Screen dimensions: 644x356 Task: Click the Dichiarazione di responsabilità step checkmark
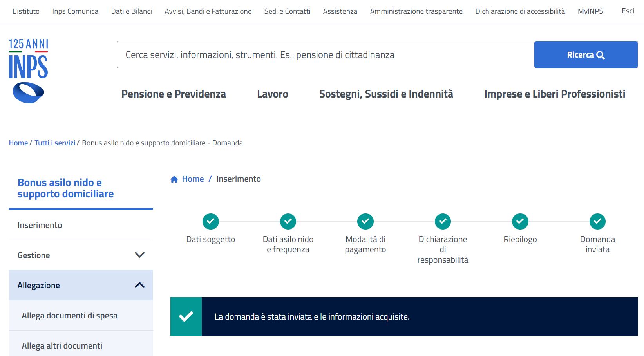(x=443, y=221)
